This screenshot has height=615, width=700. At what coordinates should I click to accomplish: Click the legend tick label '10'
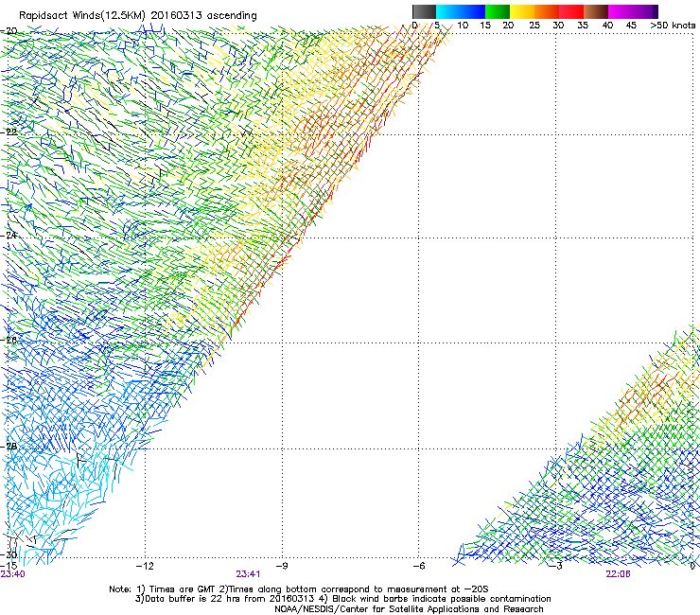coord(463,26)
